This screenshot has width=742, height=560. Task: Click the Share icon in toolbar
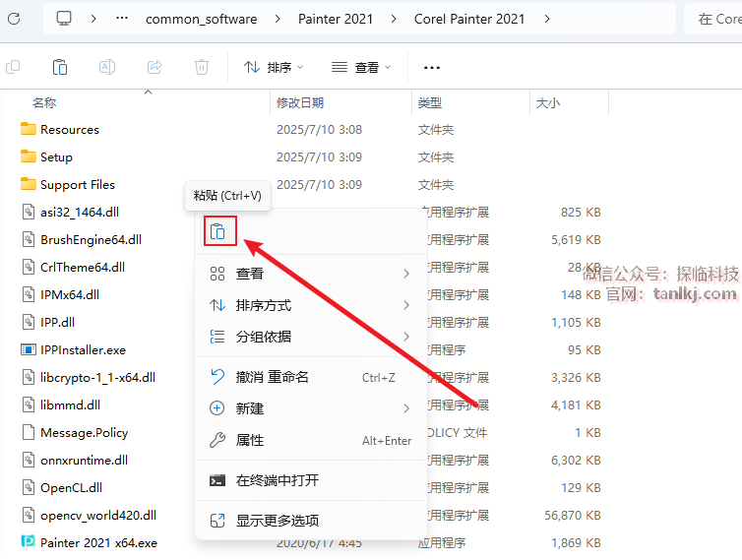click(155, 67)
